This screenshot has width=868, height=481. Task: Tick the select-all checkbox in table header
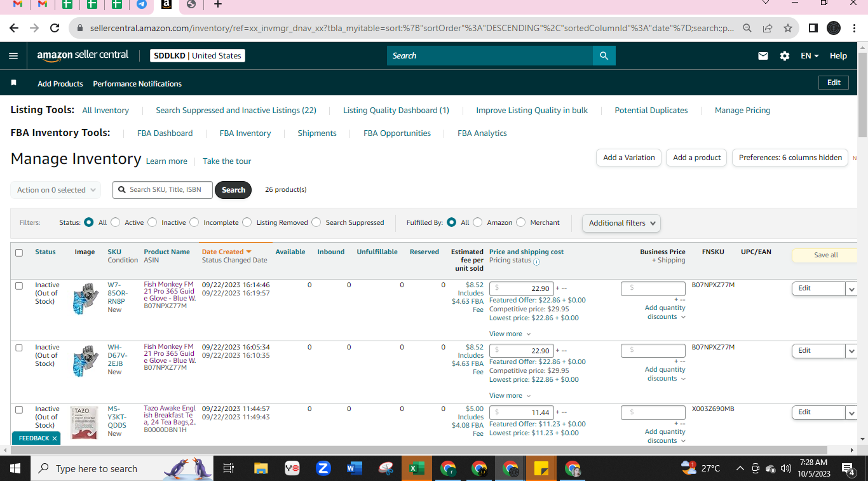pyautogui.click(x=19, y=253)
